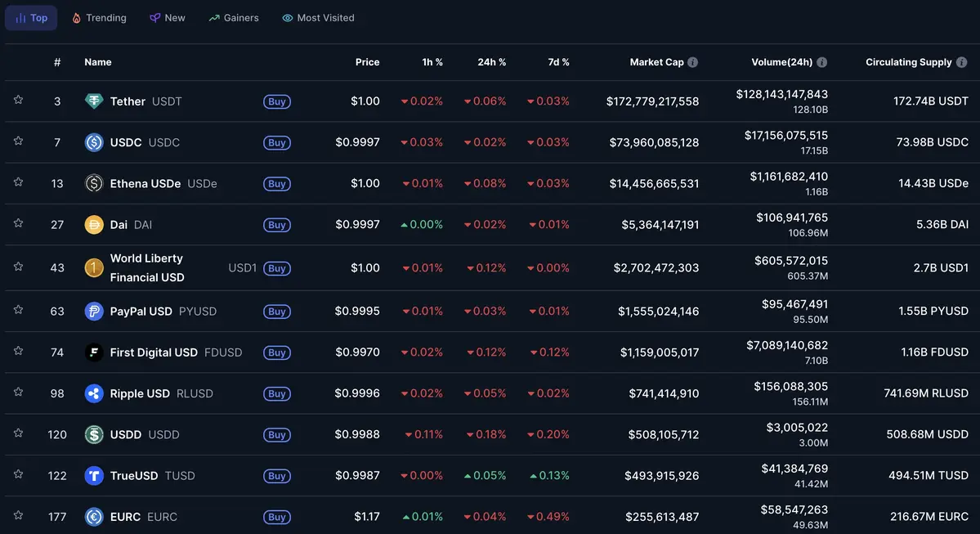Open the Market Cap info tooltip
The image size is (980, 534).
692,61
